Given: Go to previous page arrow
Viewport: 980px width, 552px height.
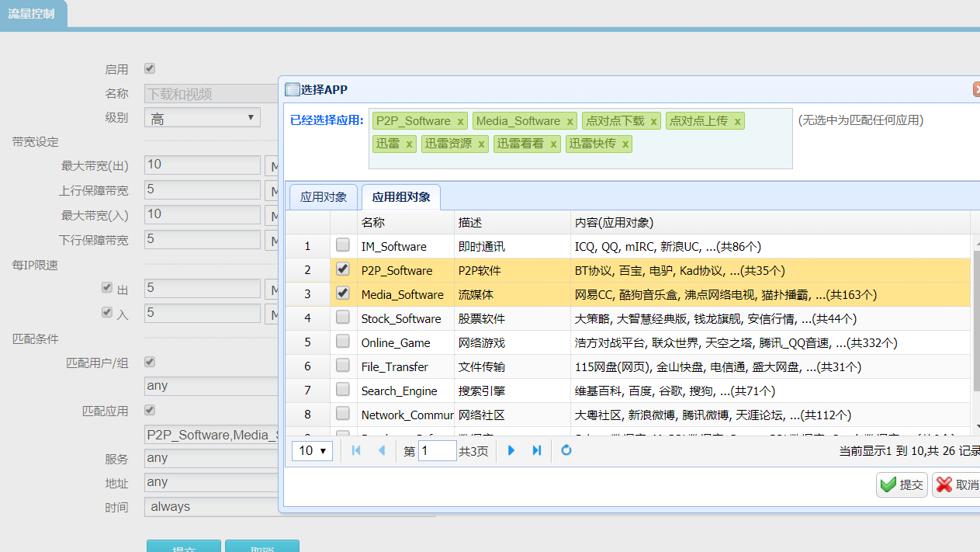Looking at the screenshot, I should click(x=381, y=450).
